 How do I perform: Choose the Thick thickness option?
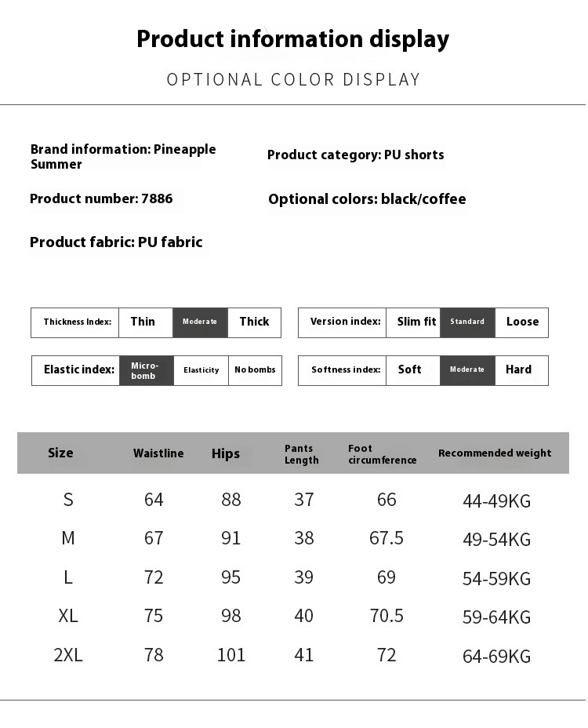254,322
